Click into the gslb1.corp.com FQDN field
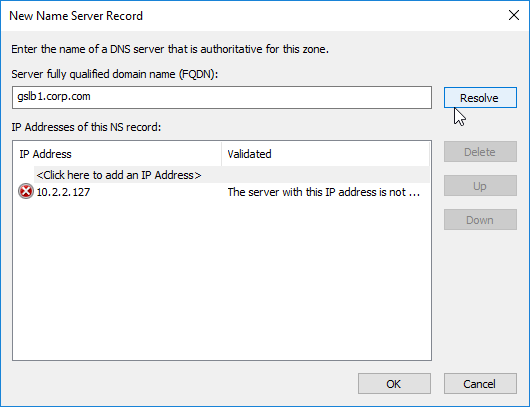Screen dimensions: 530x407 tap(222, 97)
